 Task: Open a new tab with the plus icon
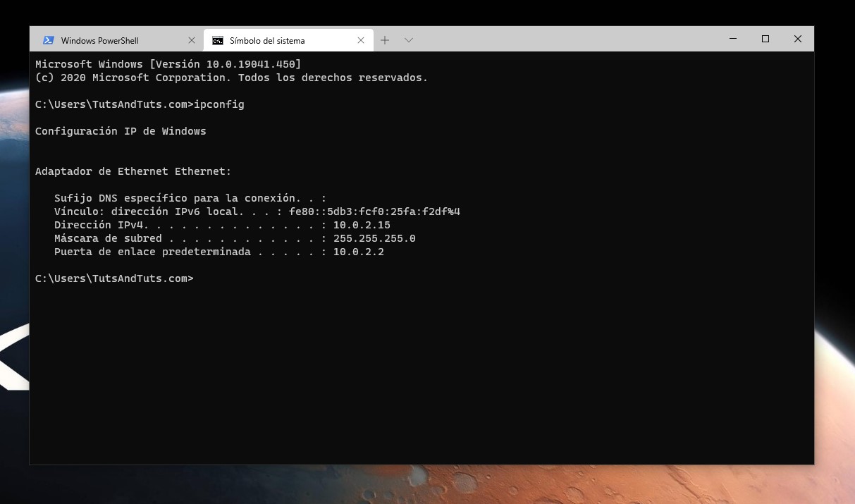pyautogui.click(x=385, y=40)
